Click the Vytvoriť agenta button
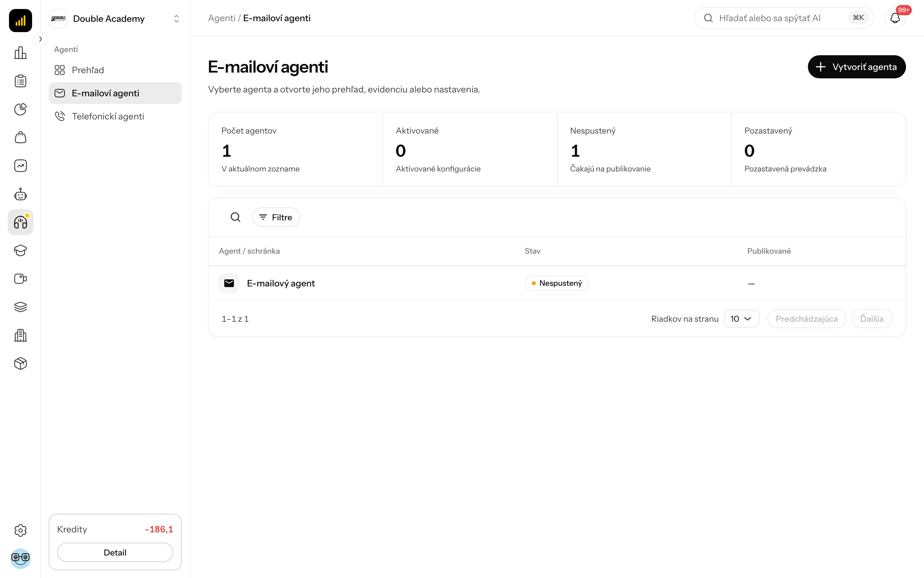The image size is (924, 578). pos(856,67)
